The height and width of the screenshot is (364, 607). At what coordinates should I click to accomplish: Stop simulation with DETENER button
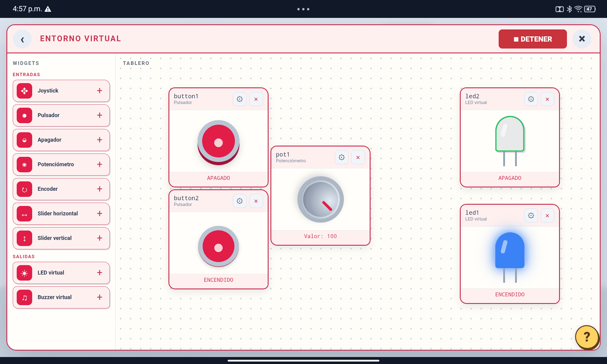[533, 39]
